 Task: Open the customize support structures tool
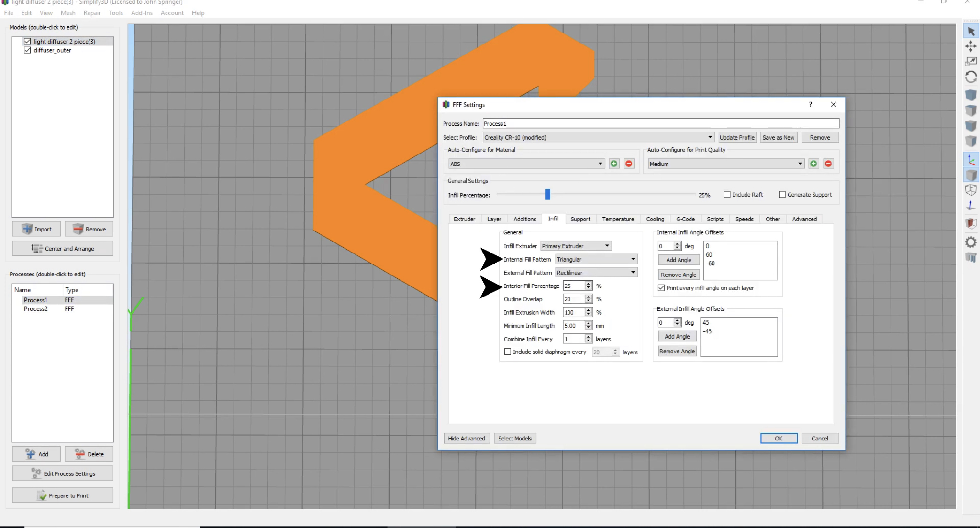[x=970, y=257]
